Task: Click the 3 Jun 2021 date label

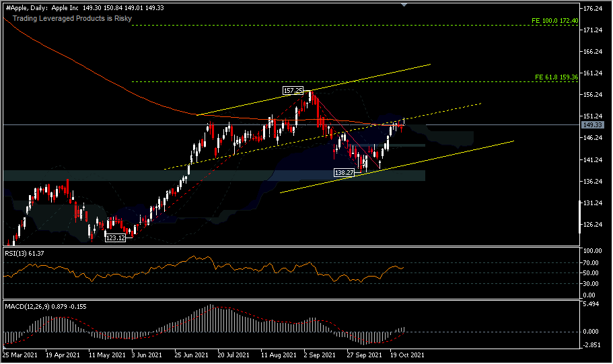Action: [147, 355]
